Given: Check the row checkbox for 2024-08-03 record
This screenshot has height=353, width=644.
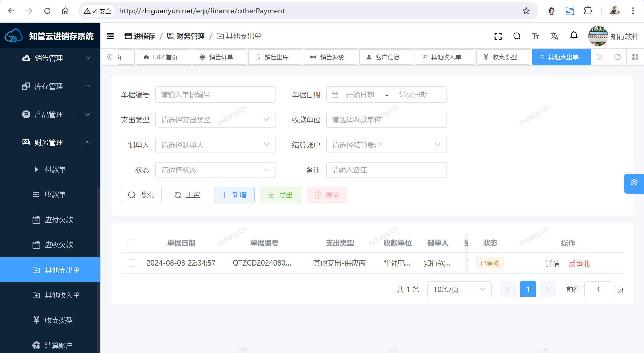Looking at the screenshot, I should pos(131,263).
